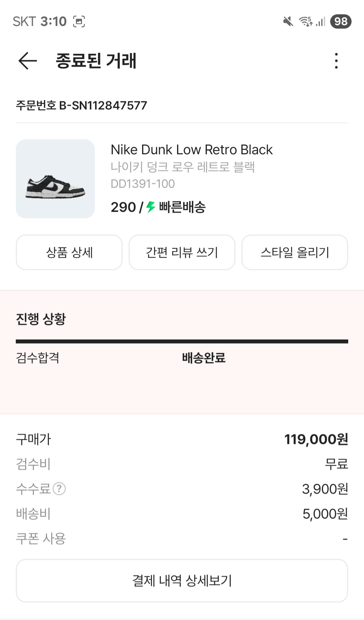
Task: Tap the Nike Dunk Low Retro Black title
Action: pyautogui.click(x=191, y=150)
